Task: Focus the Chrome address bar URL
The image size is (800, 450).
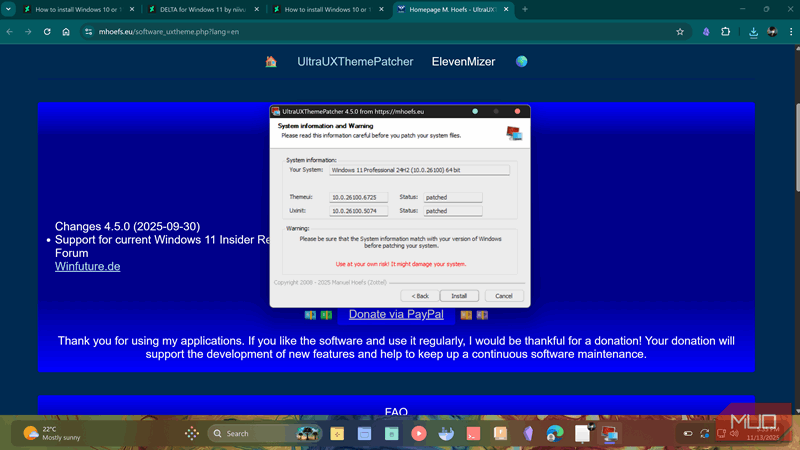Action: [x=168, y=32]
